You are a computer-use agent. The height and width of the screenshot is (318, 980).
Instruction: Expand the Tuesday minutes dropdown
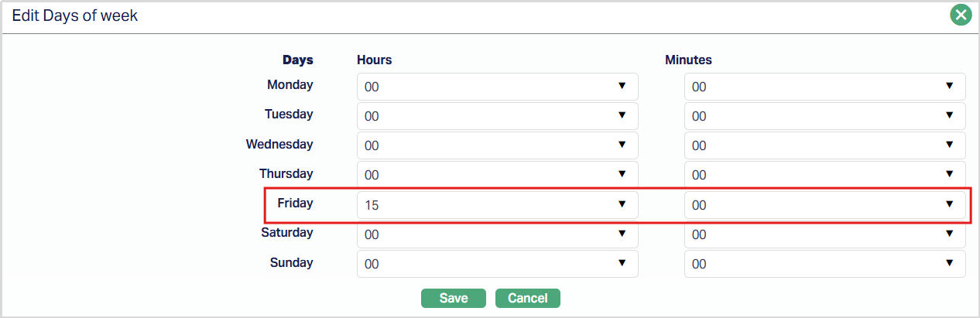point(824,116)
